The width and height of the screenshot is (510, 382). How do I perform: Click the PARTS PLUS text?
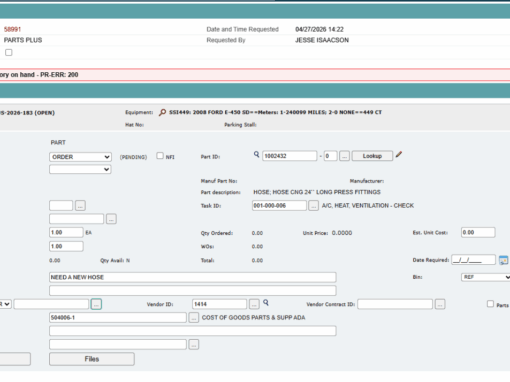(23, 40)
